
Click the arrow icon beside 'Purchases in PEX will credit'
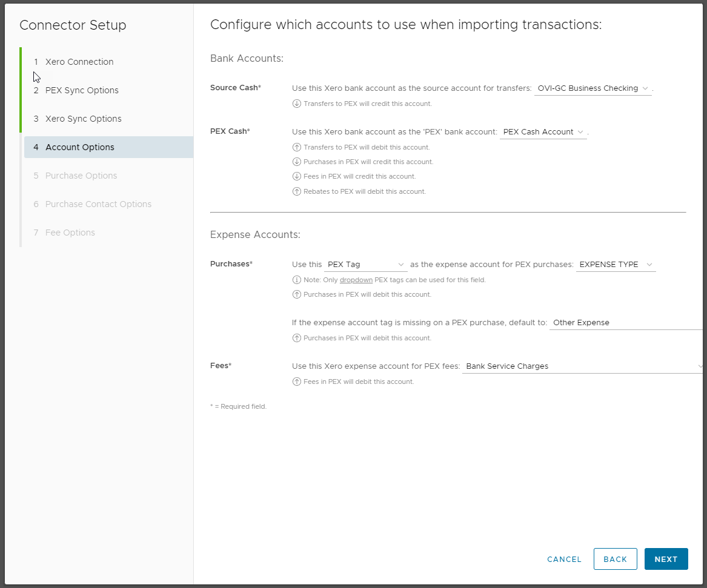296,162
